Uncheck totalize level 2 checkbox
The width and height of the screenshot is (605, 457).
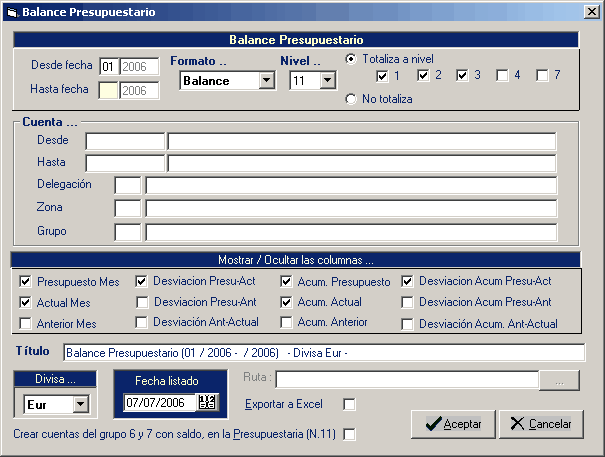pos(423,75)
